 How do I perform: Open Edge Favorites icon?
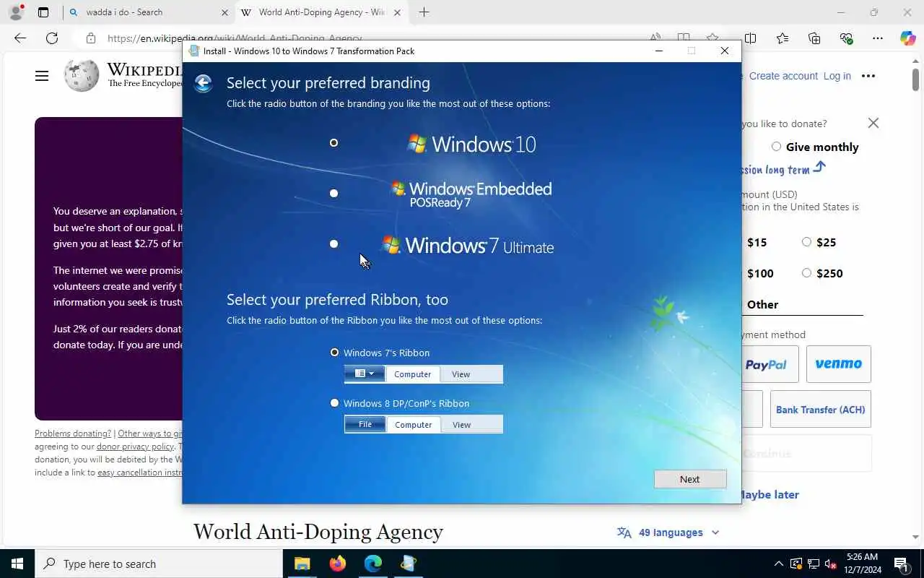coord(783,38)
